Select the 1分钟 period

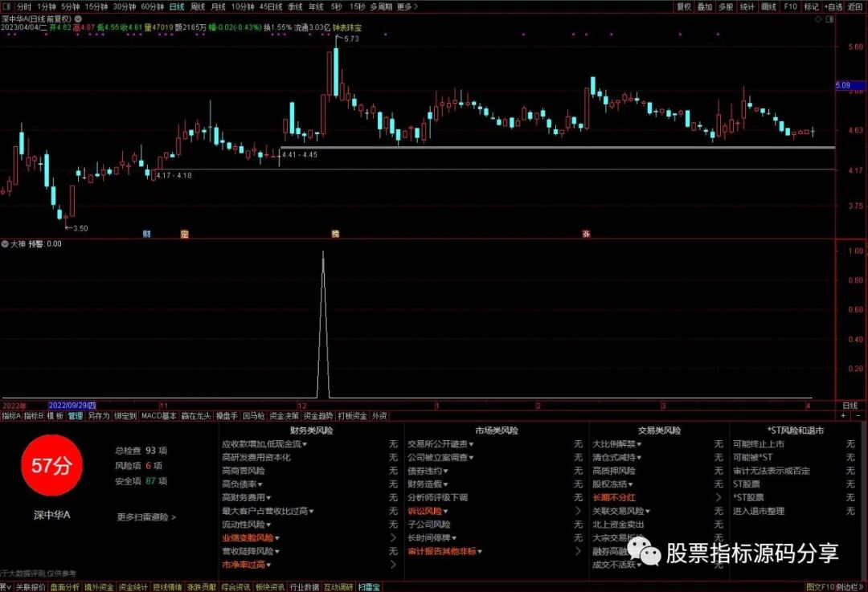click(47, 6)
